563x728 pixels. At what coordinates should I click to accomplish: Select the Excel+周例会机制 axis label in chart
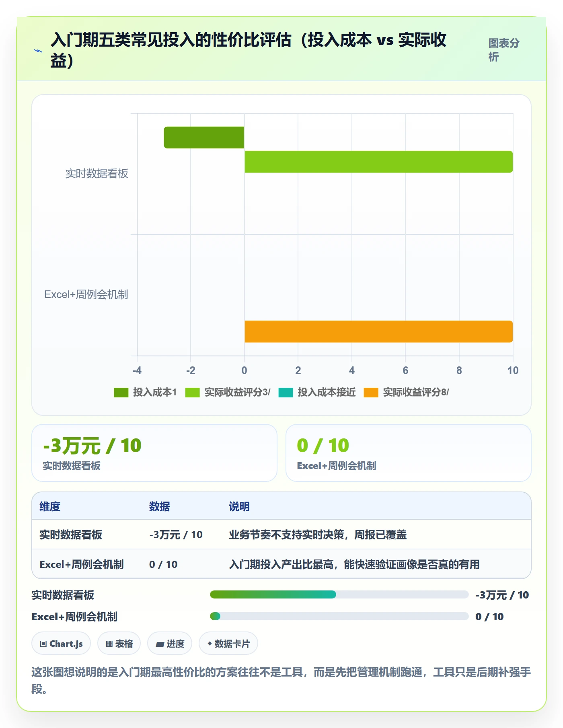pyautogui.click(x=86, y=294)
